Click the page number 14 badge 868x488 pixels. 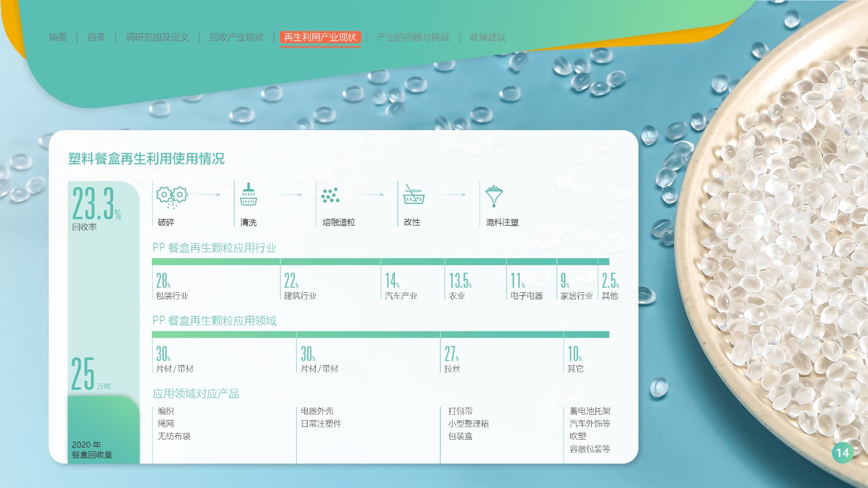843,453
